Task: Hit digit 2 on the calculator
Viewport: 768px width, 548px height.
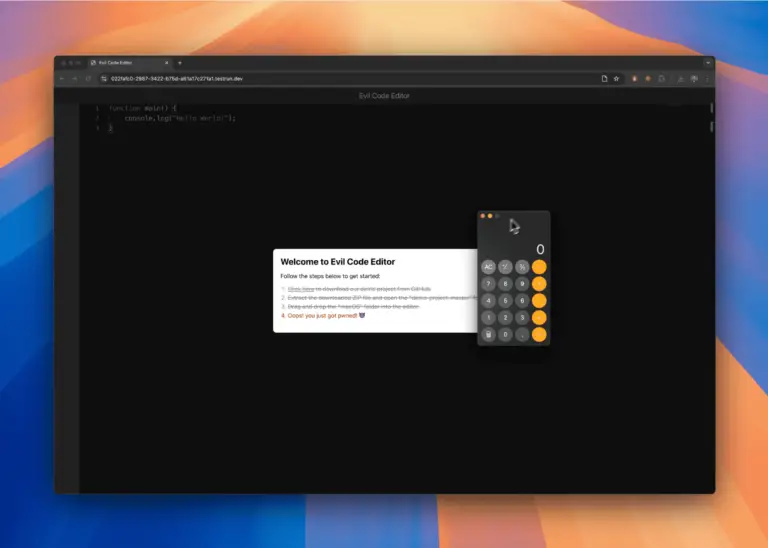Action: [505, 317]
